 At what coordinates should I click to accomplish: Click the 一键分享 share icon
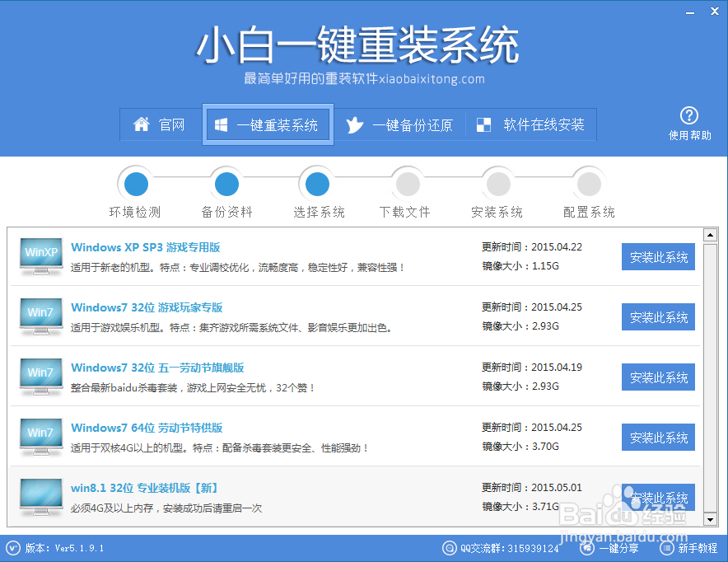pyautogui.click(x=587, y=548)
